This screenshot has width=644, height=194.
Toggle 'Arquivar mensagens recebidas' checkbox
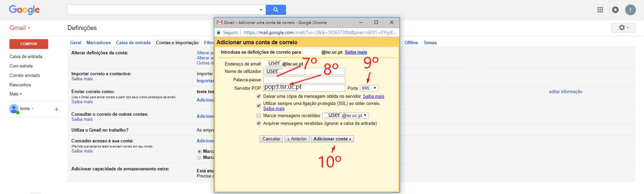click(x=259, y=123)
